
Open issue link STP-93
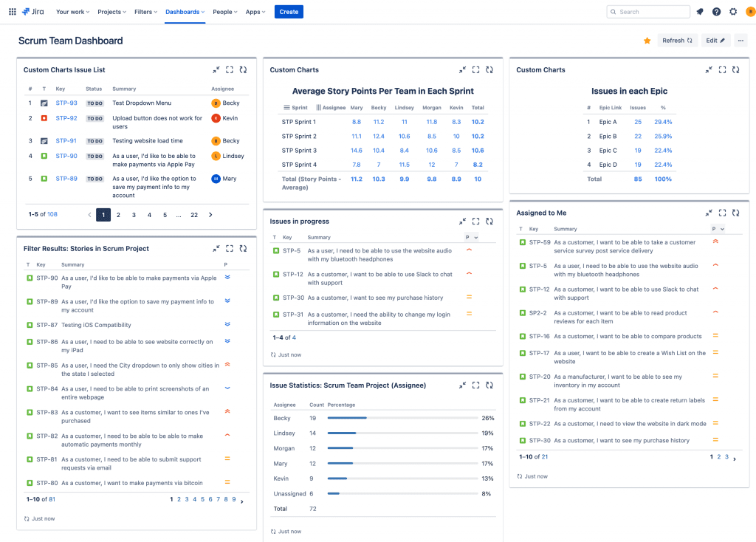(66, 103)
